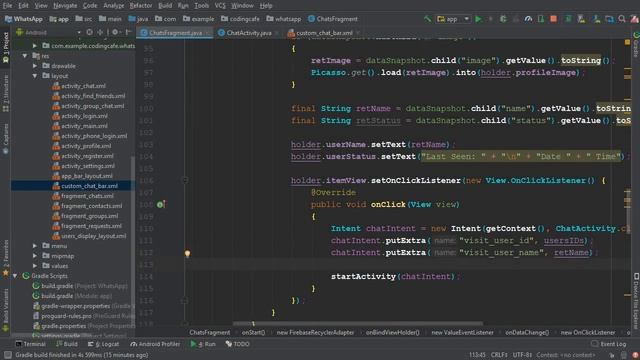Screen dimensions: 640x360
Task: Open the AVD Manager toolbar icon
Action: click(581, 19)
